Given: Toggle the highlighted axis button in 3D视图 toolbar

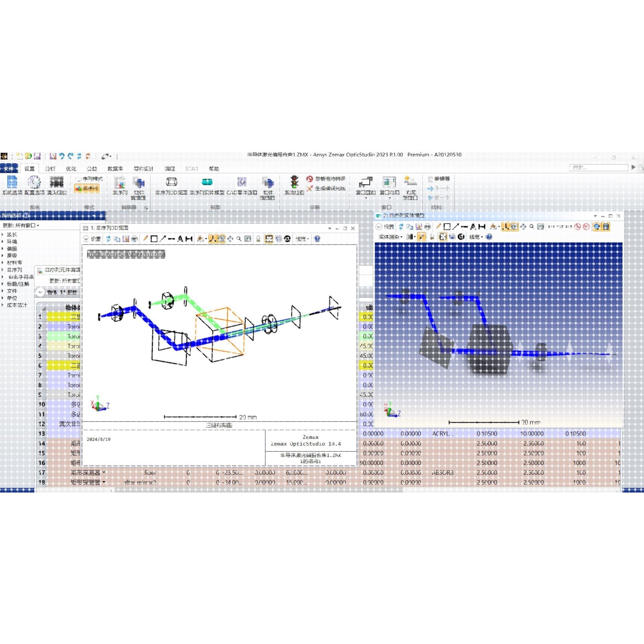Looking at the screenshot, I should pyautogui.click(x=212, y=239).
